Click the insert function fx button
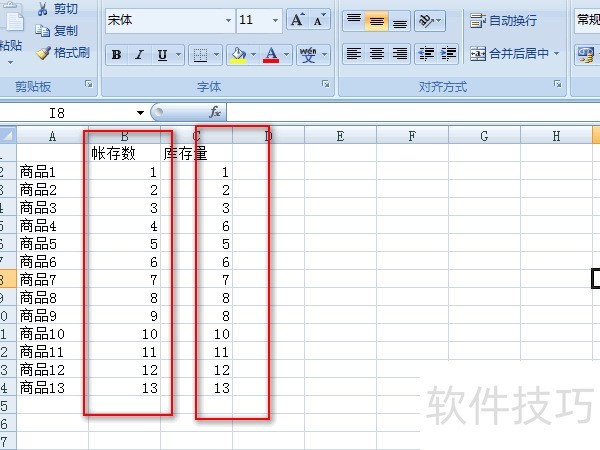 (215, 112)
